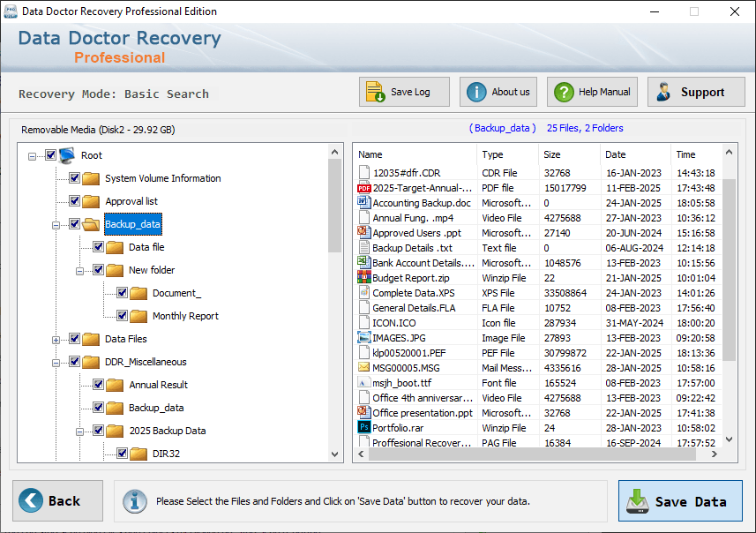This screenshot has height=533, width=756.
Task: Sort file list by Type column
Action: pyautogui.click(x=508, y=154)
